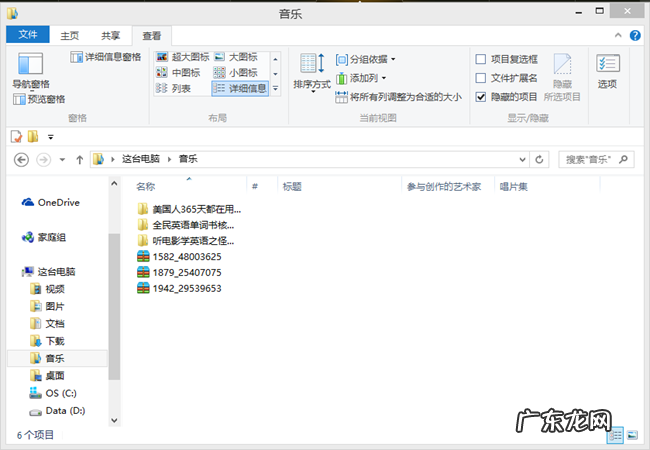
Task: Open customize quick access toolbar dropdown
Action: click(x=51, y=137)
